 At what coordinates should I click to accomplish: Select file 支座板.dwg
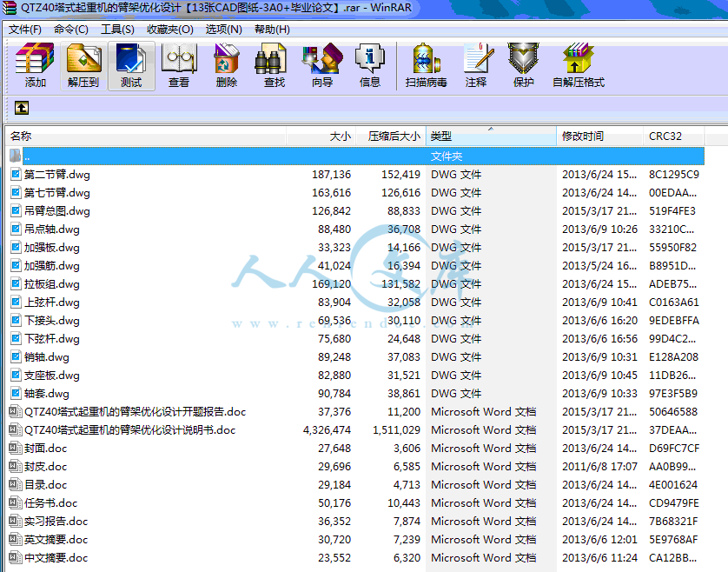click(x=52, y=376)
